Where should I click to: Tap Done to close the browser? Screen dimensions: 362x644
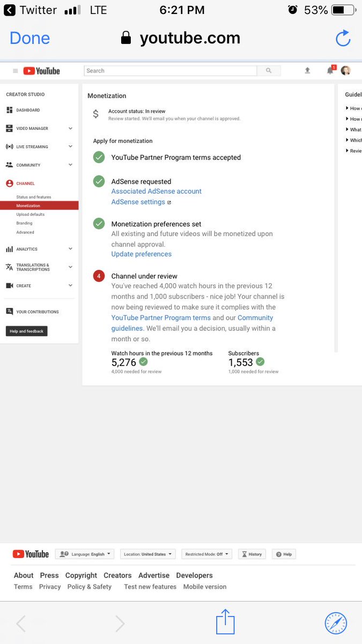pyautogui.click(x=29, y=38)
